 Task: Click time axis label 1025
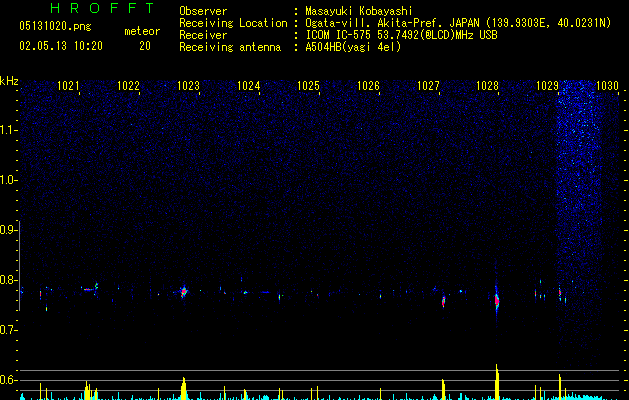(x=308, y=86)
